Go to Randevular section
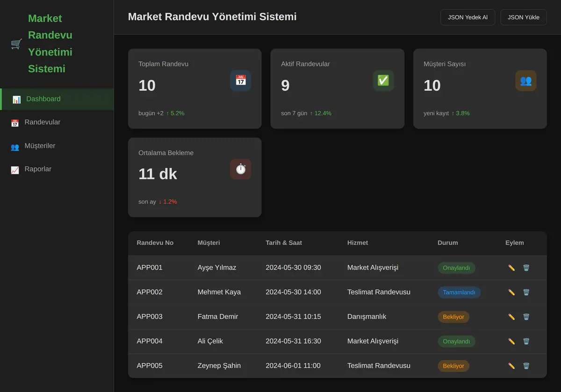 pyautogui.click(x=57, y=122)
